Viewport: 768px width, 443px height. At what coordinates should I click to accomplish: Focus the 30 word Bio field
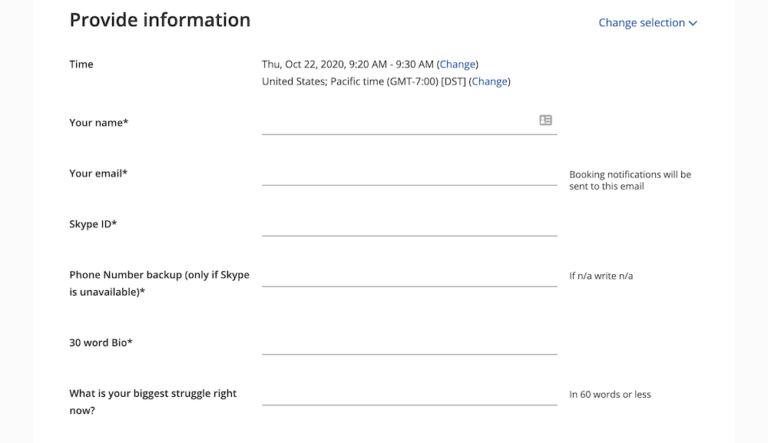[x=409, y=343]
